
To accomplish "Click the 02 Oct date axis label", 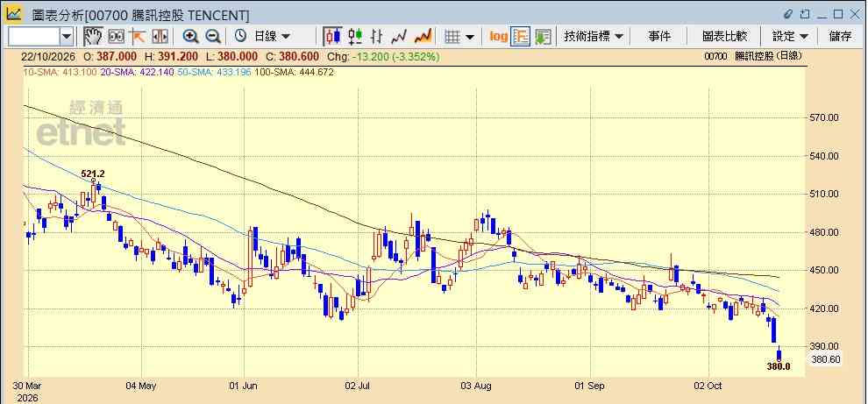I will pos(708,386).
